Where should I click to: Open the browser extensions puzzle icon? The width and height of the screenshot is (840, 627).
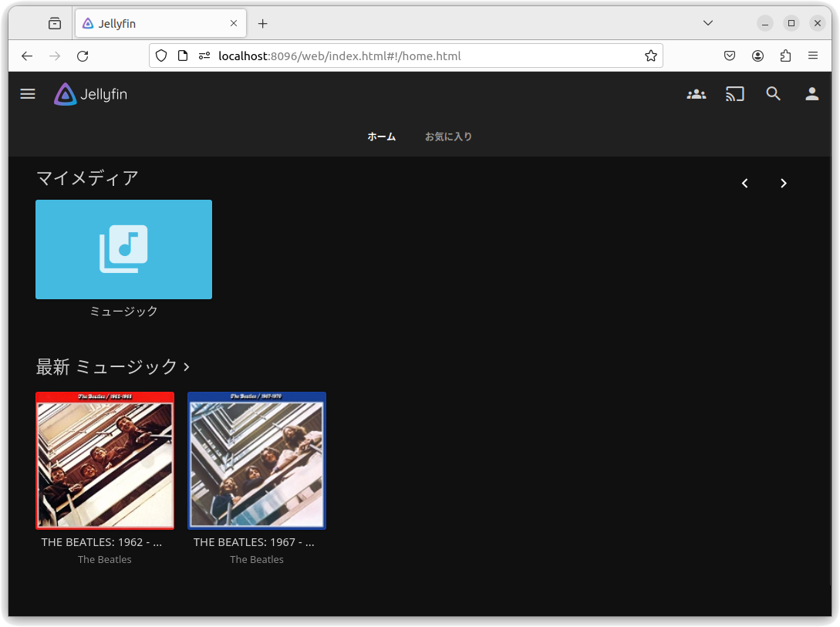pyautogui.click(x=785, y=56)
